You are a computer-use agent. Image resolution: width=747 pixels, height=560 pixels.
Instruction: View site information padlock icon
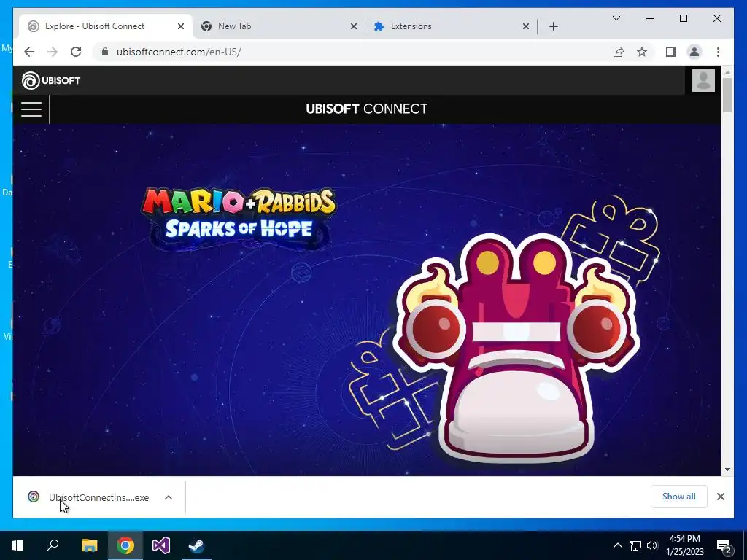(105, 52)
